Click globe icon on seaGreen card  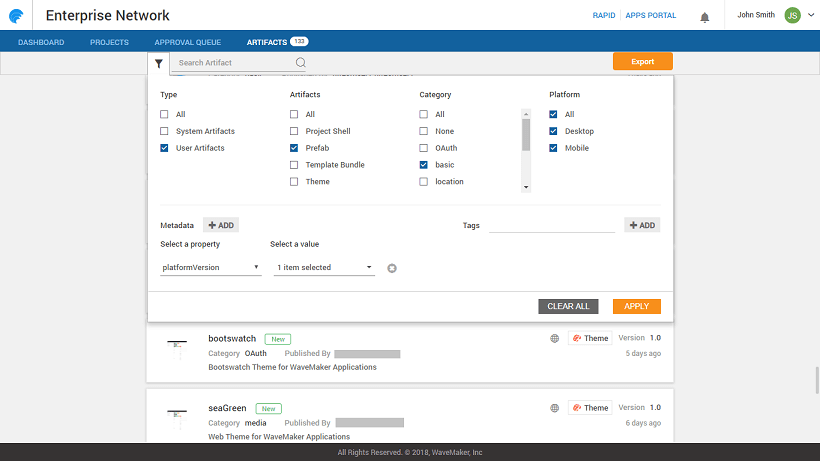pos(554,408)
